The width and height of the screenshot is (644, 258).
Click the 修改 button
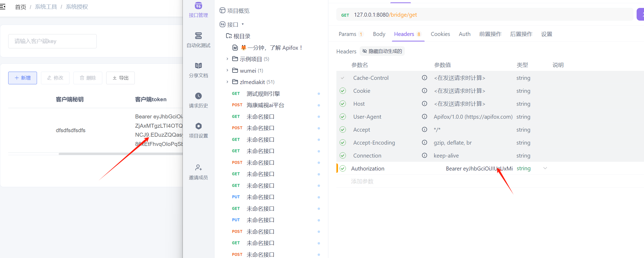click(x=55, y=78)
